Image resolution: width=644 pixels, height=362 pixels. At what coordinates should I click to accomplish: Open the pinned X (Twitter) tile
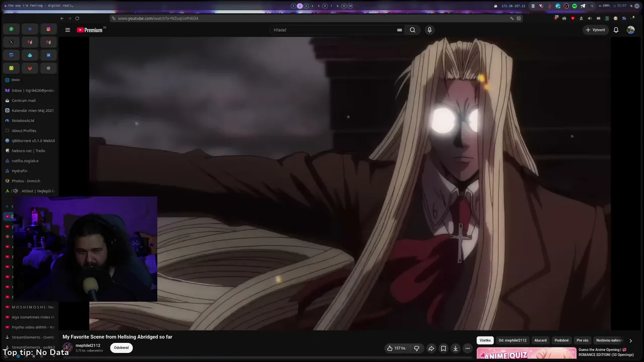[x=11, y=42]
